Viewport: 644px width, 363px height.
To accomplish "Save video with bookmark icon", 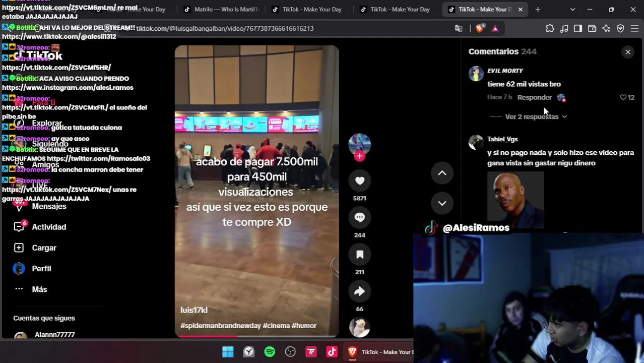I will (x=359, y=255).
